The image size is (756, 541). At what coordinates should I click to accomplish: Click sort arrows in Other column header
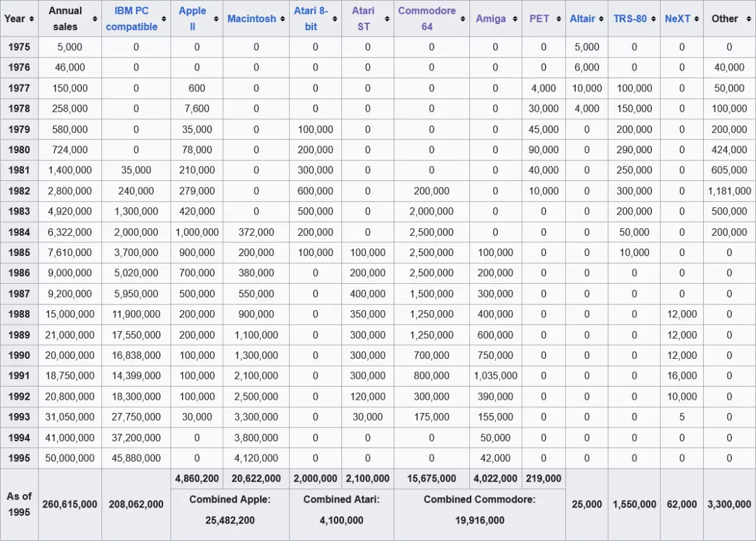point(747,19)
